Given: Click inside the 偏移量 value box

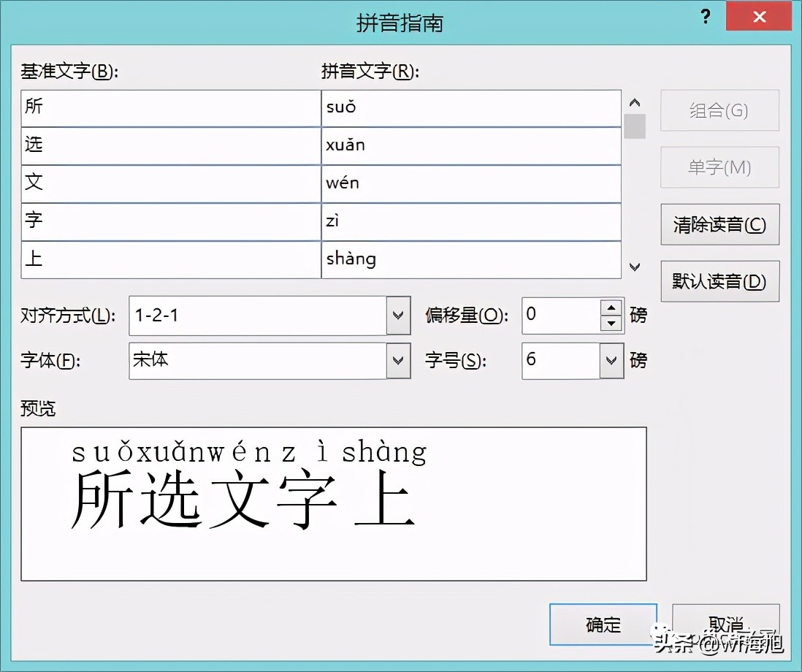Looking at the screenshot, I should [559, 316].
